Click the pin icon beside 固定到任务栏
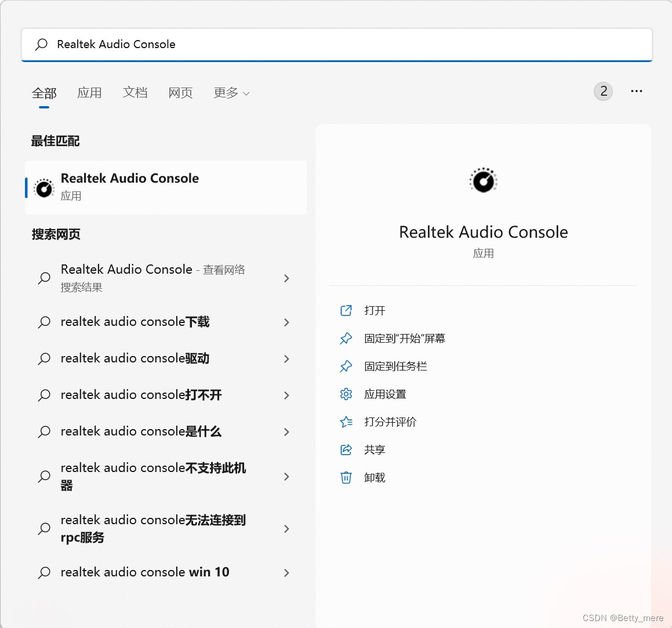672x628 pixels. 346,366
